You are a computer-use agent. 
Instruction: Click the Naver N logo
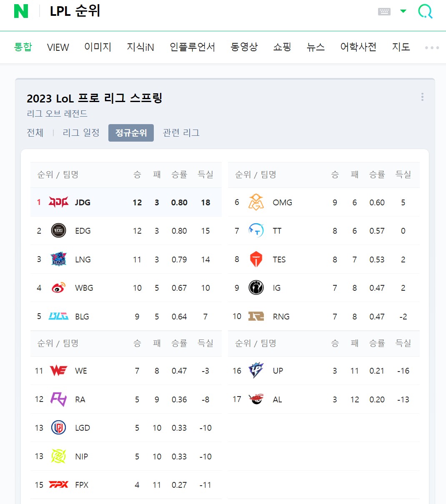[x=21, y=11]
